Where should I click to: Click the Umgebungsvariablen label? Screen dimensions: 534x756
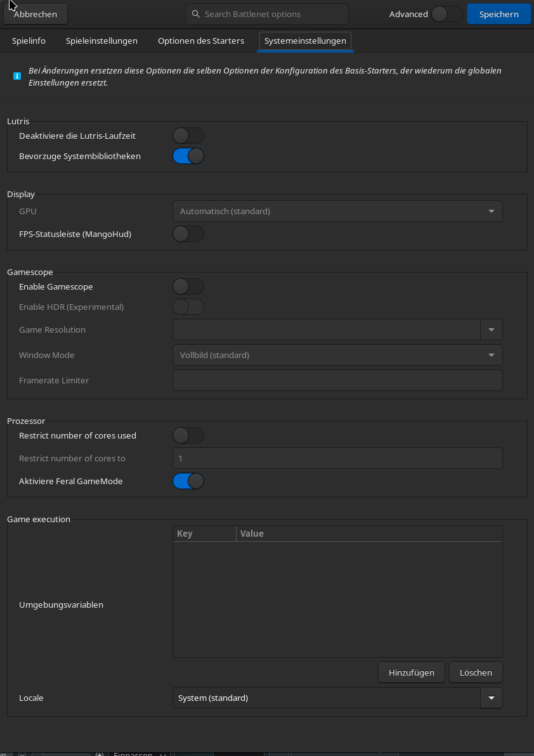(62, 605)
